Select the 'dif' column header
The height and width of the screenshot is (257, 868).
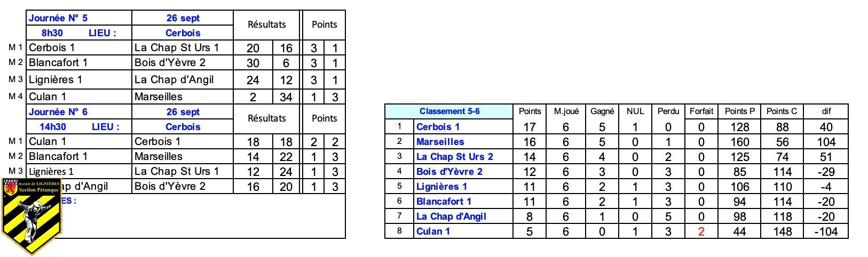(x=826, y=111)
